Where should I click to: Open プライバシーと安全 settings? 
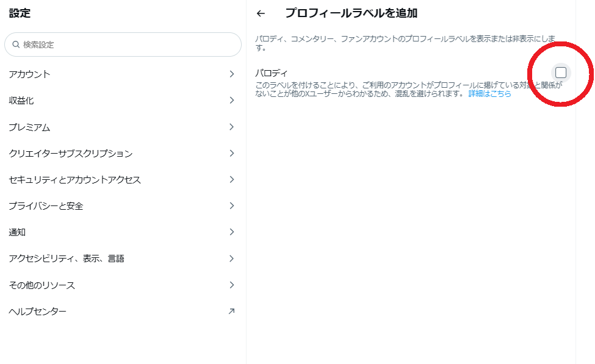pyautogui.click(x=46, y=206)
